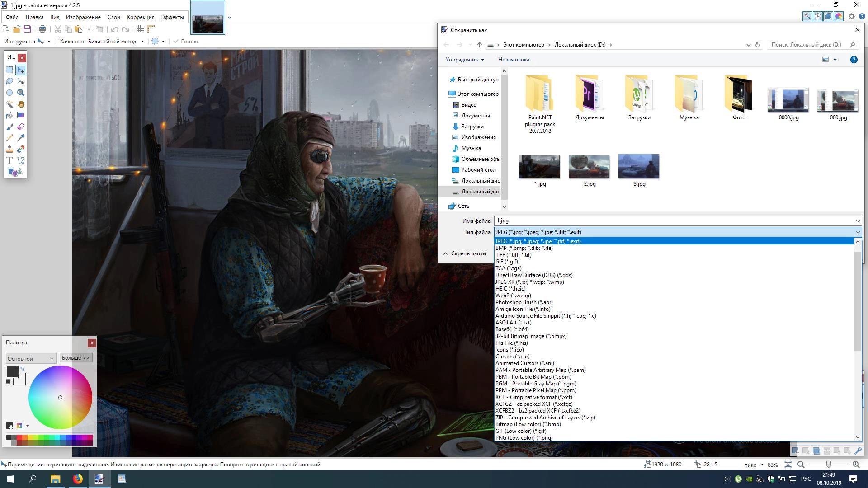The height and width of the screenshot is (488, 868).
Task: Select the Text tool
Action: (x=9, y=160)
